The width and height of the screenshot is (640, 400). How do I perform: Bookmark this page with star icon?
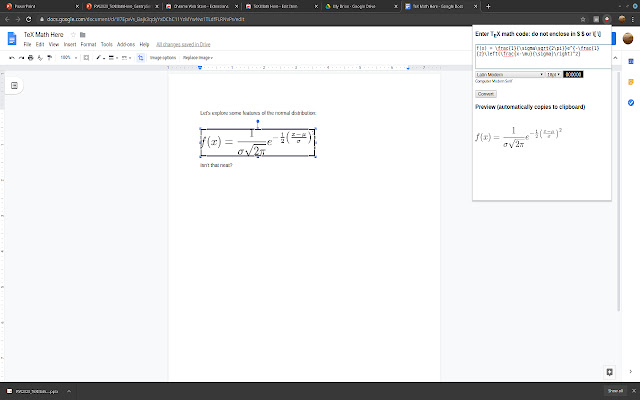pos(583,19)
